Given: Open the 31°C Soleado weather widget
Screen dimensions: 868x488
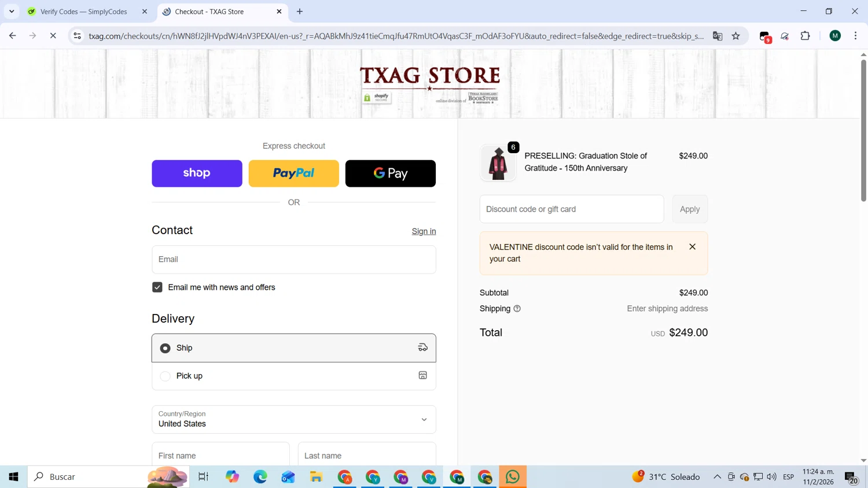Looking at the screenshot, I should pyautogui.click(x=666, y=476).
